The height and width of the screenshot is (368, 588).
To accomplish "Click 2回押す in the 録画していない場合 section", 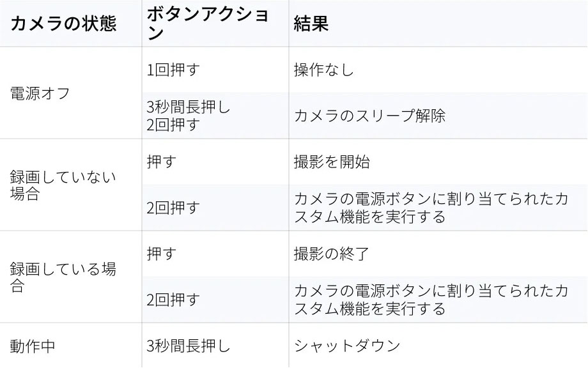I will pos(173,208).
